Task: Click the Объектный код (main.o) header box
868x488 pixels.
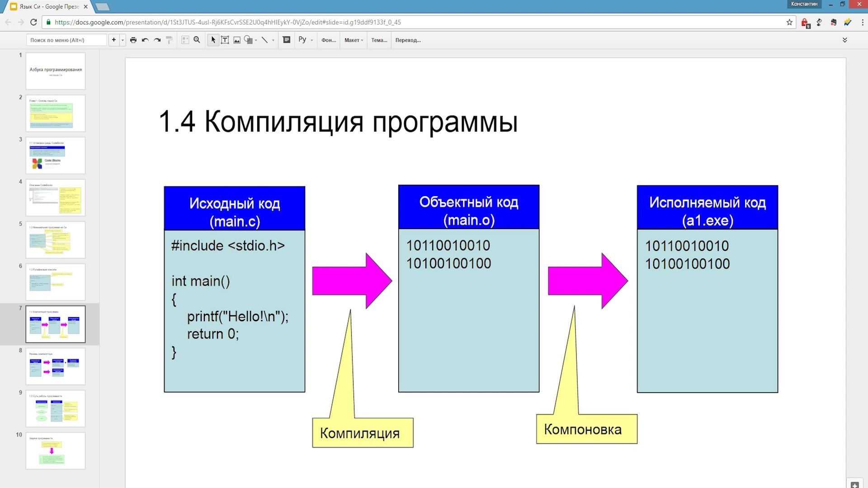Action: pos(469,207)
